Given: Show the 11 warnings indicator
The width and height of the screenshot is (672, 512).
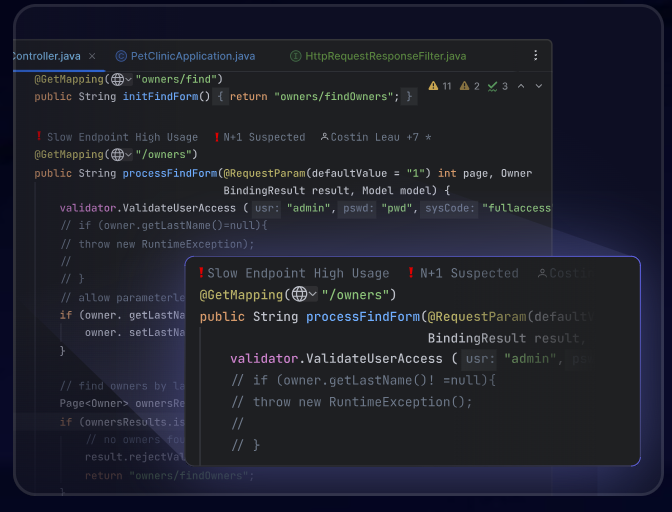Looking at the screenshot, I should pos(440,86).
